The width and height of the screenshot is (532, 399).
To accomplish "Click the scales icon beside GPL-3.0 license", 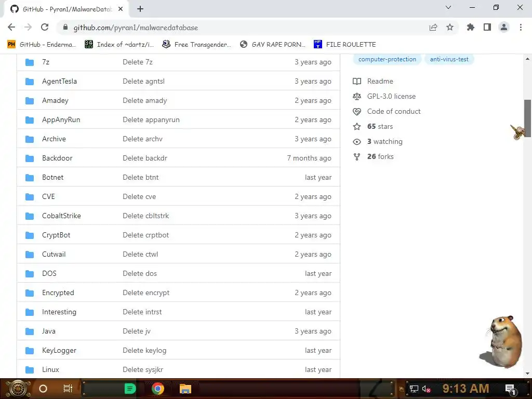I will pos(356,96).
